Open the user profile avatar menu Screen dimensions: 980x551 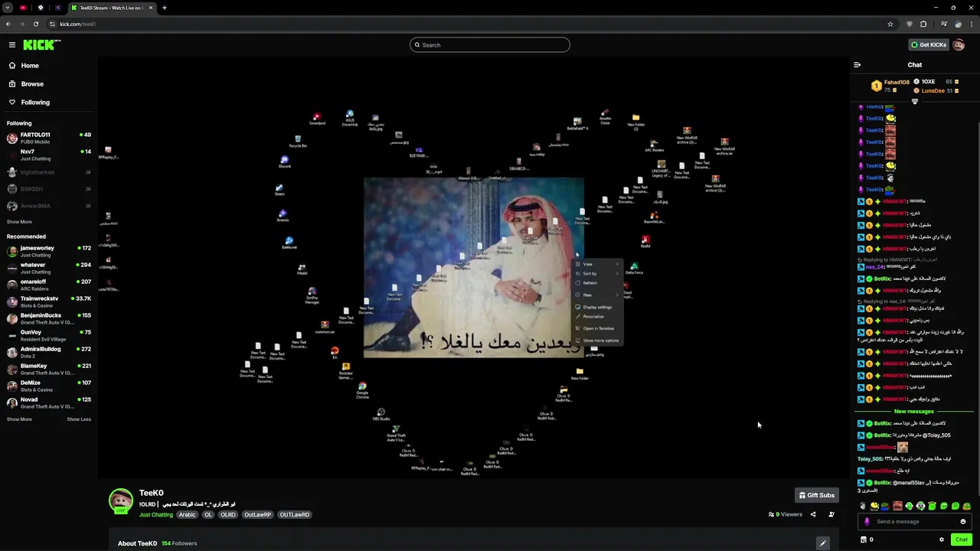tap(959, 45)
